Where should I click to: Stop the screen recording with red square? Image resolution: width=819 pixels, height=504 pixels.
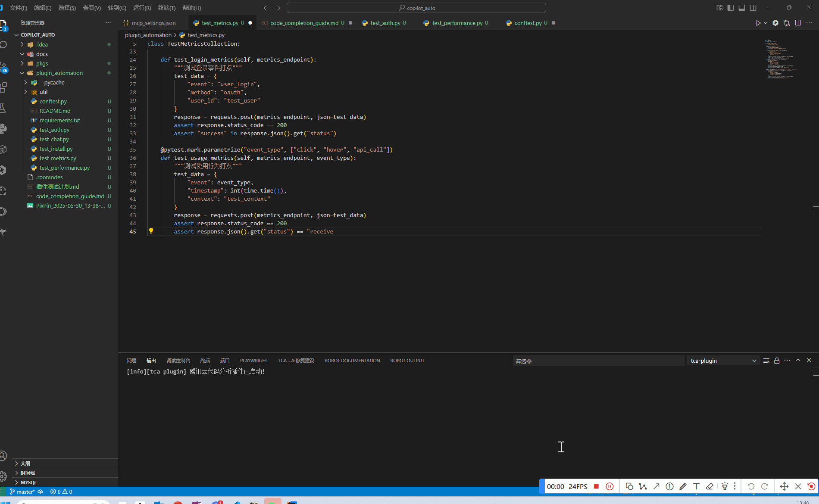click(x=596, y=486)
